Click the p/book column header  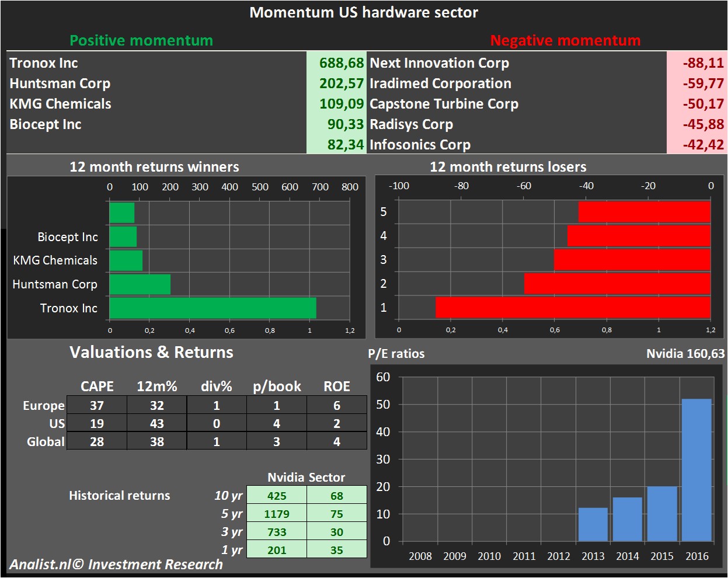(277, 387)
